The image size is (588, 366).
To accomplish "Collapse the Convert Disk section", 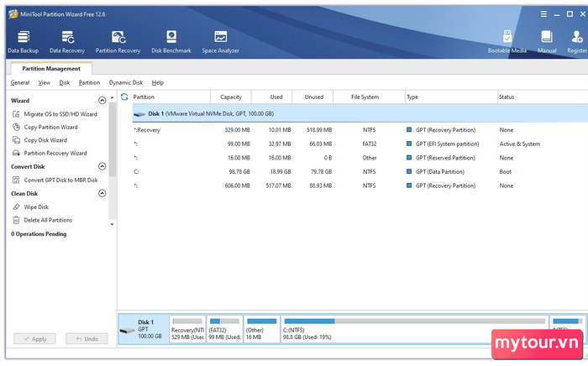I will click(x=102, y=166).
